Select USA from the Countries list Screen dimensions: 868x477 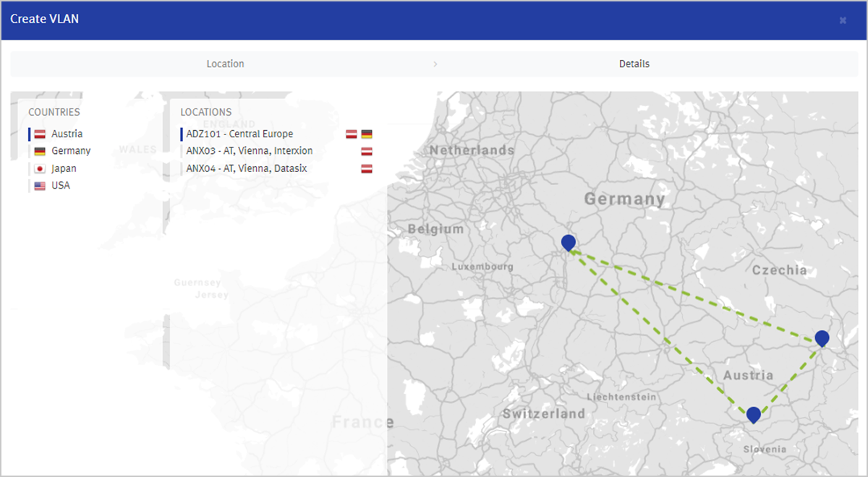(x=61, y=186)
